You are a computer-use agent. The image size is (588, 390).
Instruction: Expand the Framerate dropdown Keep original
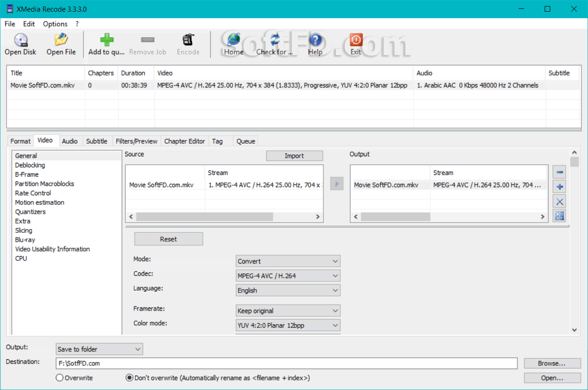coord(288,311)
